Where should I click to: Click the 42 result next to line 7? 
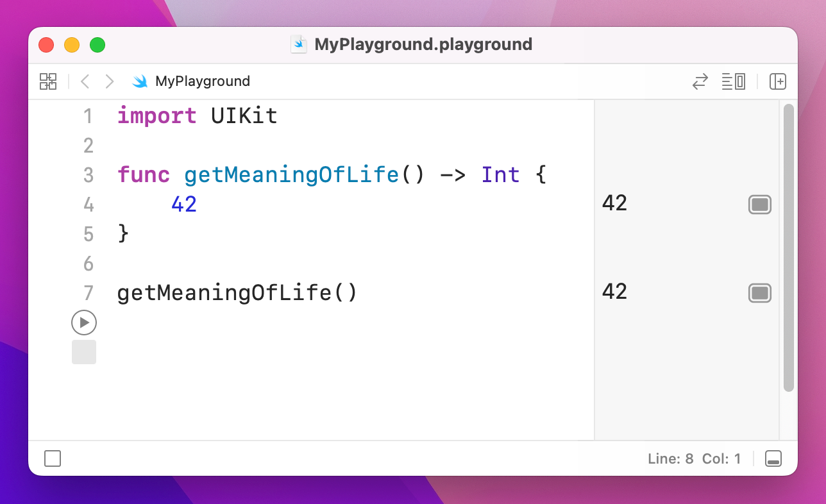click(x=614, y=292)
